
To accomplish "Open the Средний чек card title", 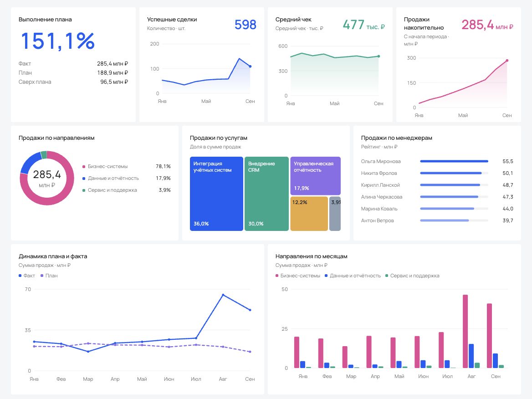I will [x=293, y=19].
